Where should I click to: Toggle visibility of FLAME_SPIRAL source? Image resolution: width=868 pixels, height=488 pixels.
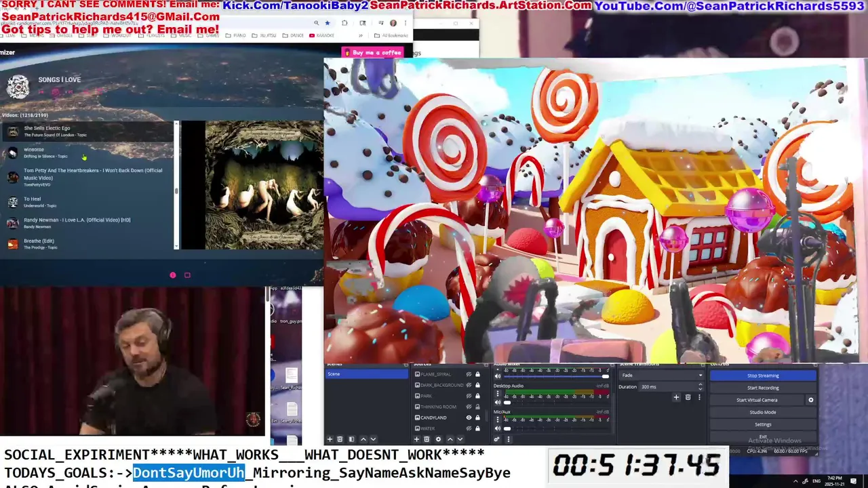[469, 374]
